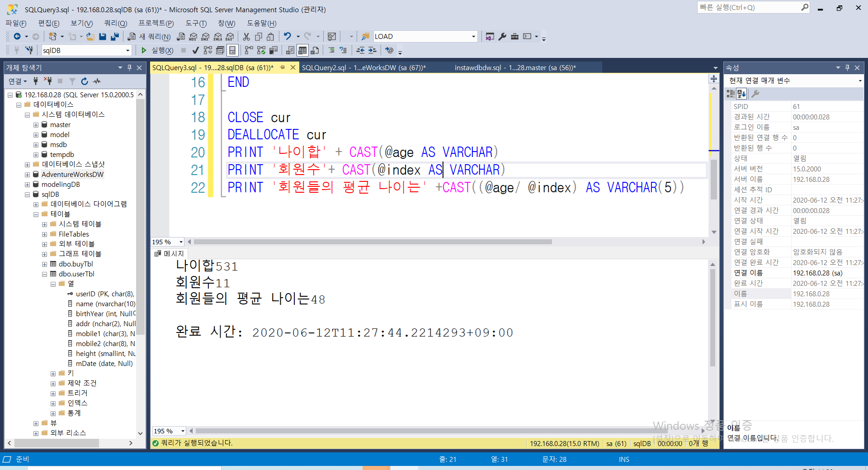
Task: Open the editor zoom 195 % dropdown
Action: click(181, 242)
